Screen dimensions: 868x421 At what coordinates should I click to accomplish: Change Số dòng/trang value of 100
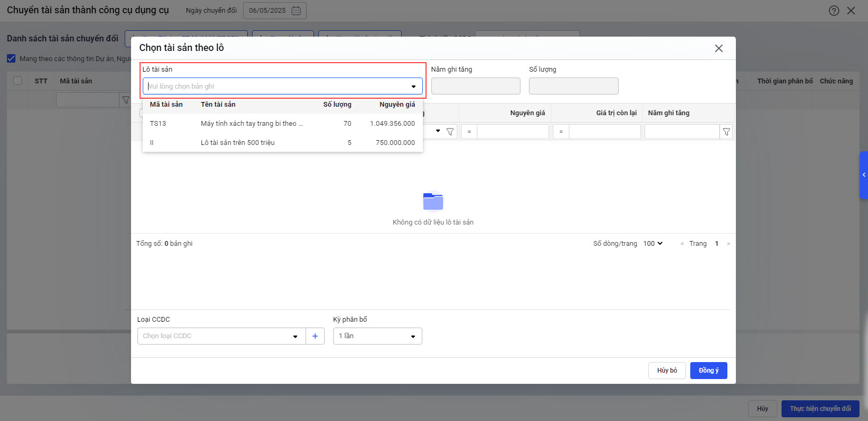pyautogui.click(x=653, y=244)
